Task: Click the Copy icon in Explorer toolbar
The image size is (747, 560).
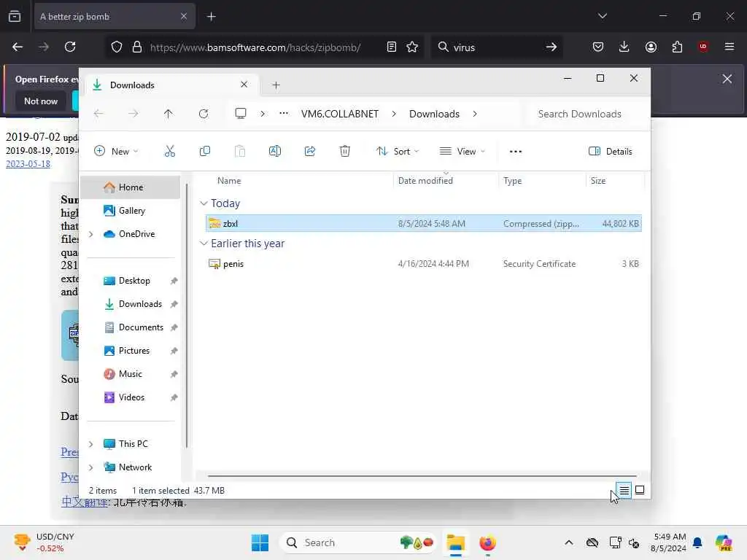Action: 205,152
